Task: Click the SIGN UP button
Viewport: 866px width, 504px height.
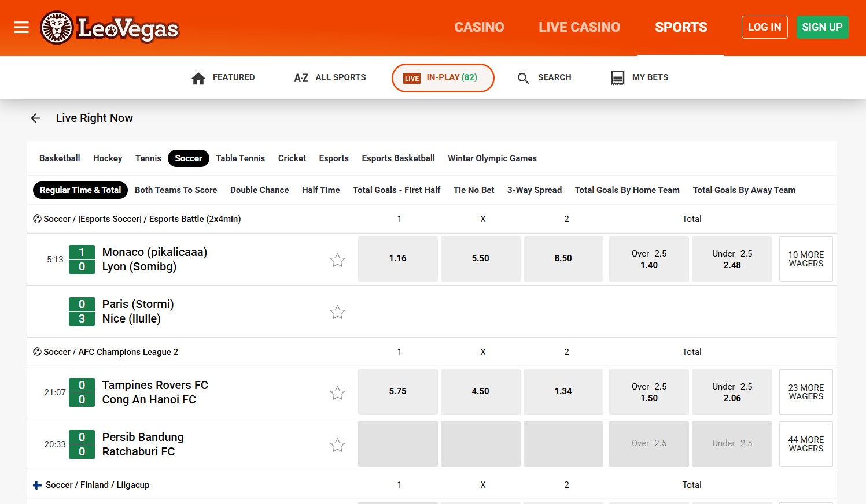Action: (x=822, y=27)
